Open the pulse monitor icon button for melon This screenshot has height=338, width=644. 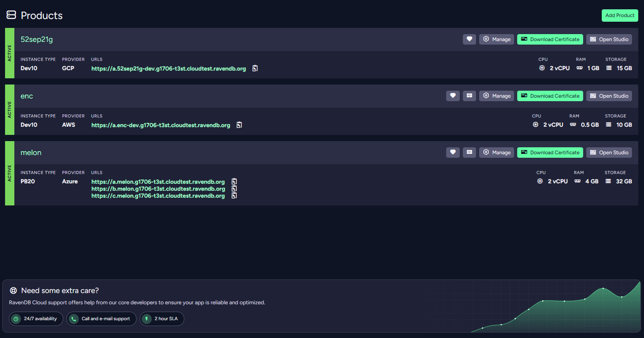click(469, 152)
